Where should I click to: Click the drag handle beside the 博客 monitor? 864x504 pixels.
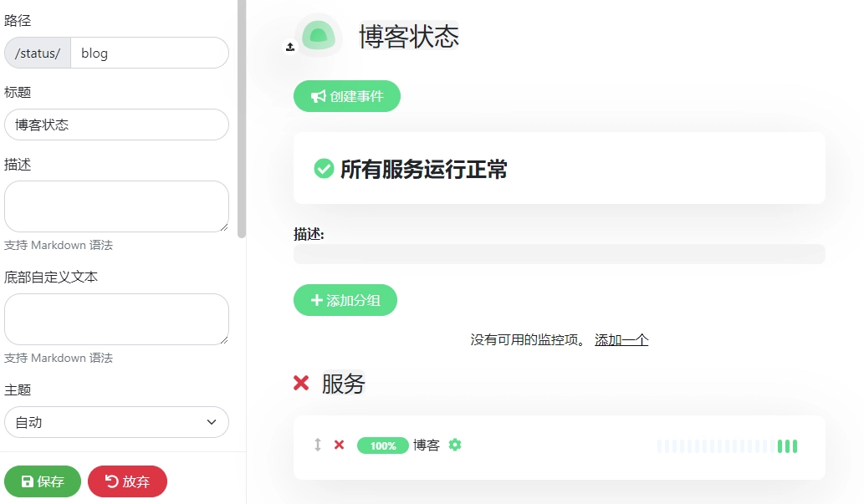pyautogui.click(x=316, y=445)
